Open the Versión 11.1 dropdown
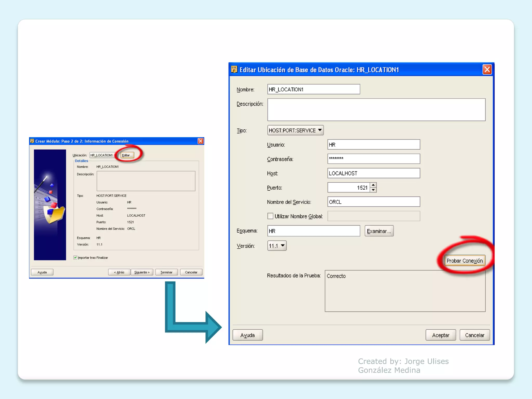The image size is (532, 399). [277, 246]
